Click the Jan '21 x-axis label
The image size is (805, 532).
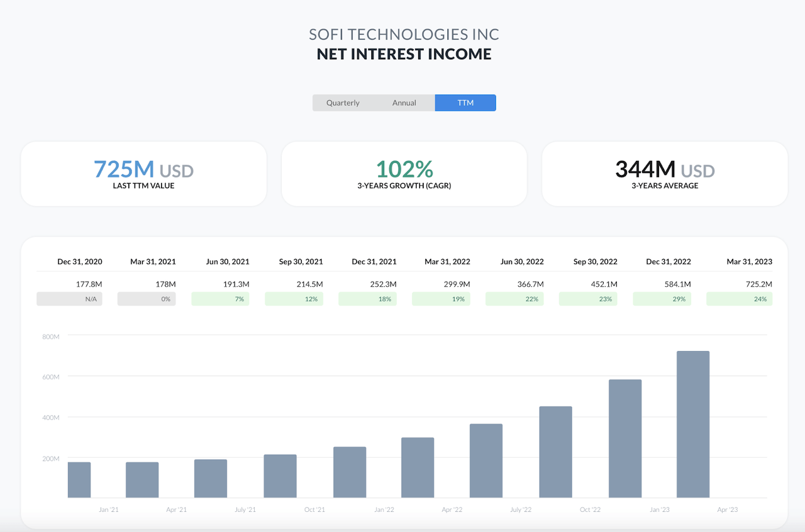(x=109, y=509)
